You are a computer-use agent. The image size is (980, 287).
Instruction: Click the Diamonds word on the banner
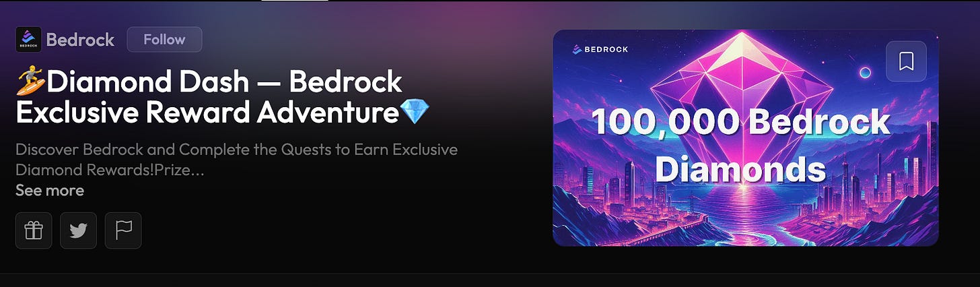point(740,169)
